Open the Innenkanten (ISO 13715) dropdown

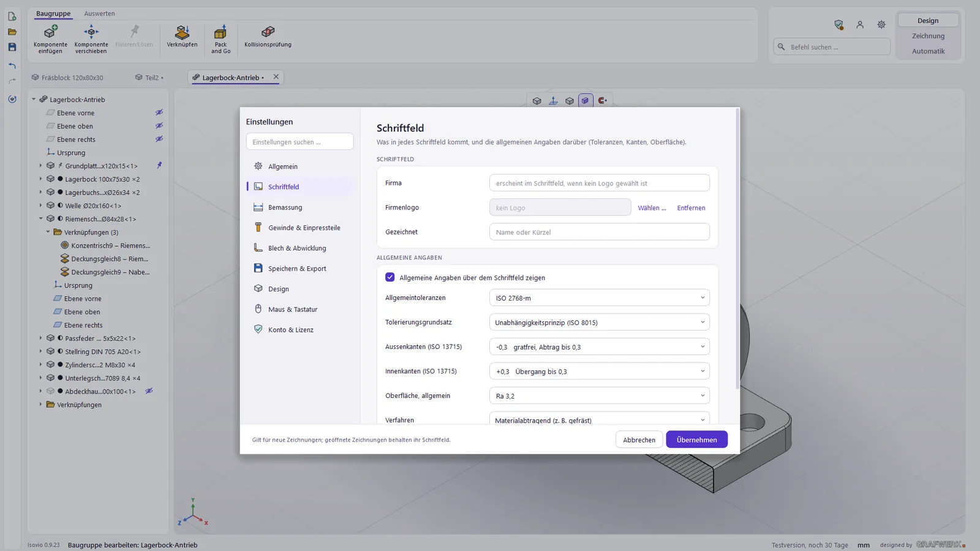(x=600, y=372)
